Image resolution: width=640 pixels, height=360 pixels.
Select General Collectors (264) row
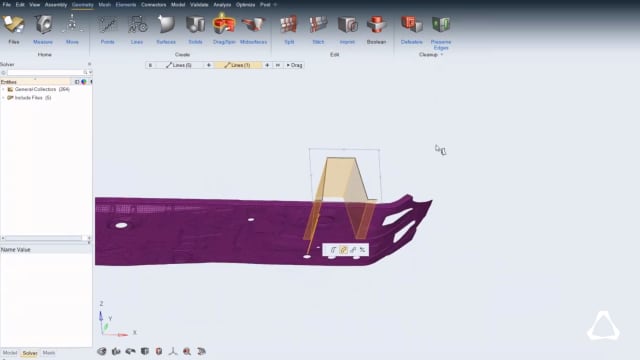coord(38,89)
